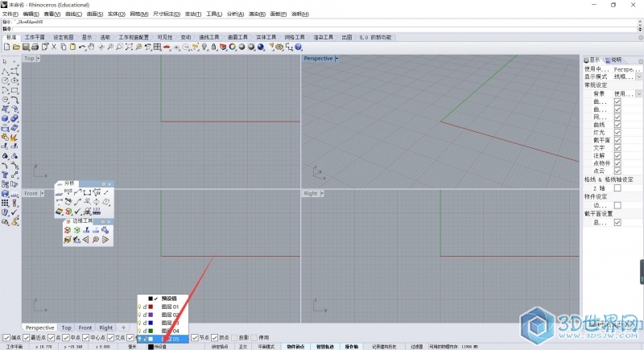Enable the Z 轴 checkbox
Screen dimensions: 644x350
tap(617, 187)
